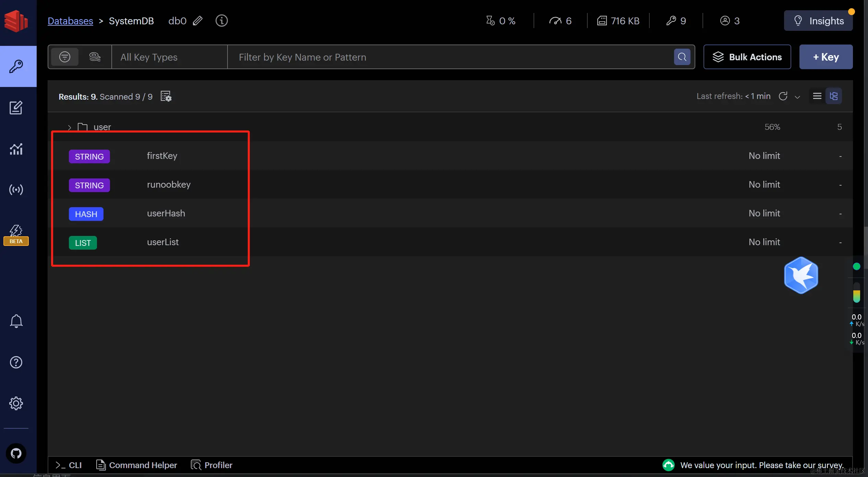Click the edit database pencil icon
This screenshot has height=477, width=868.
[197, 21]
